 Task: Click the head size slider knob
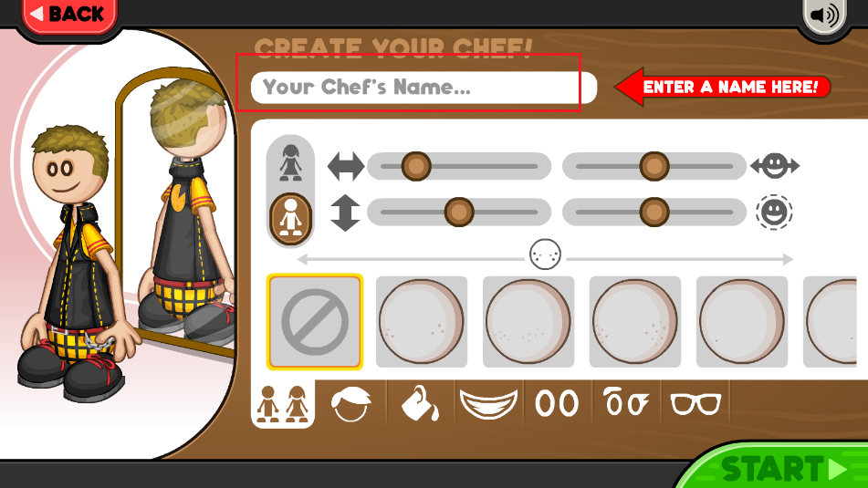(654, 212)
